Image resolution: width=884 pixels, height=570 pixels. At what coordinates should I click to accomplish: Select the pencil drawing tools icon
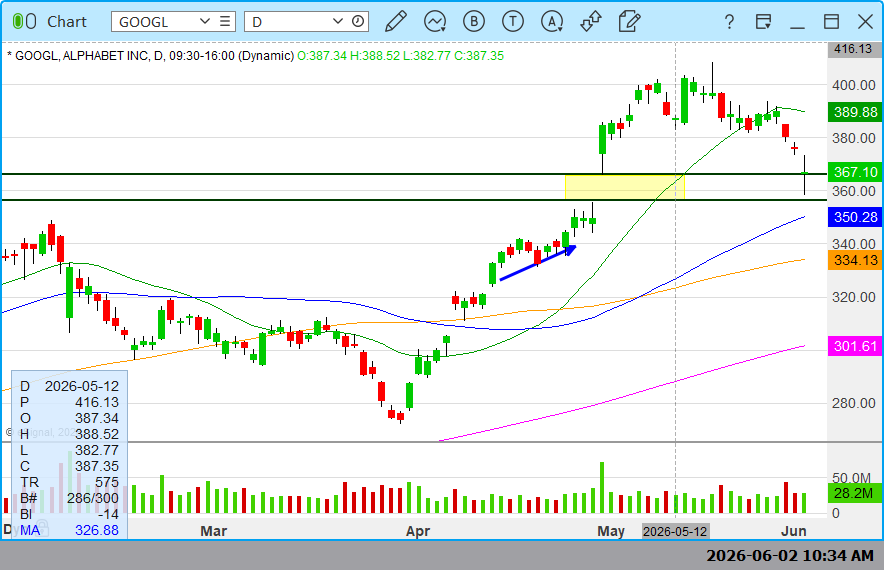point(396,21)
